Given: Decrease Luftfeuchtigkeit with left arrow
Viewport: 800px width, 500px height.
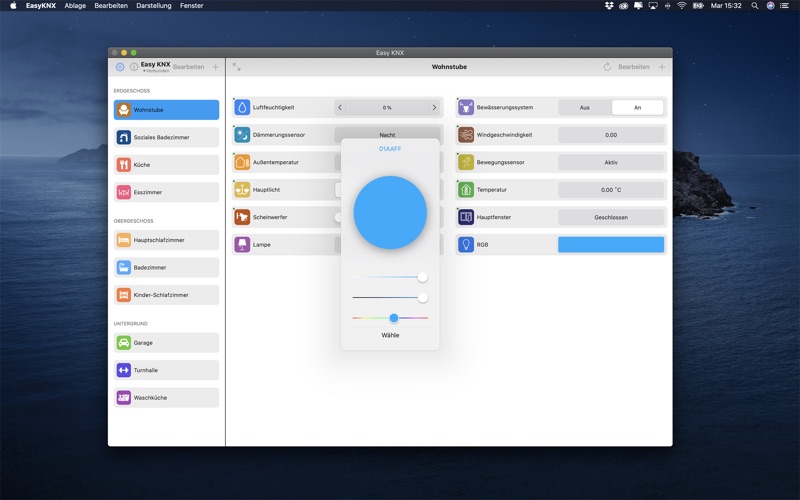Looking at the screenshot, I should (340, 108).
